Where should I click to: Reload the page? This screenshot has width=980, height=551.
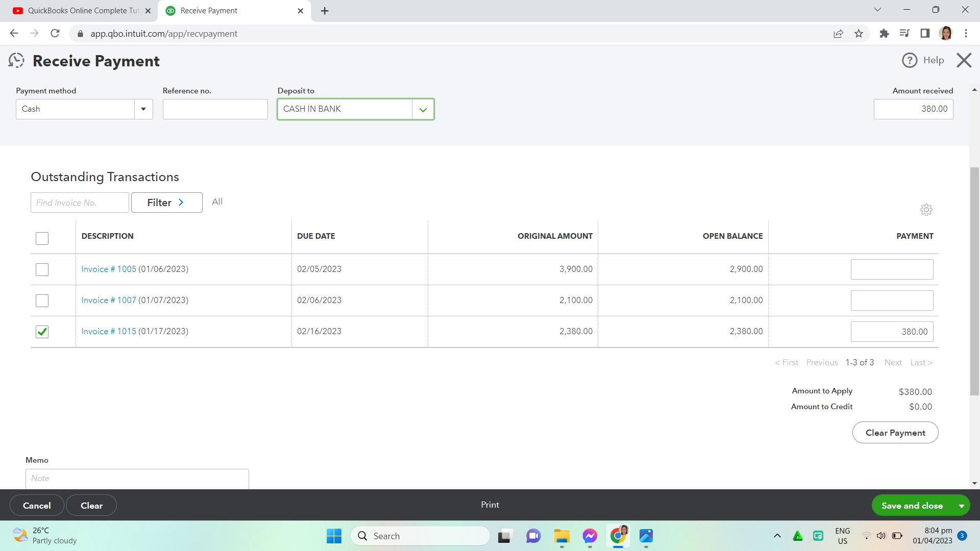click(55, 34)
